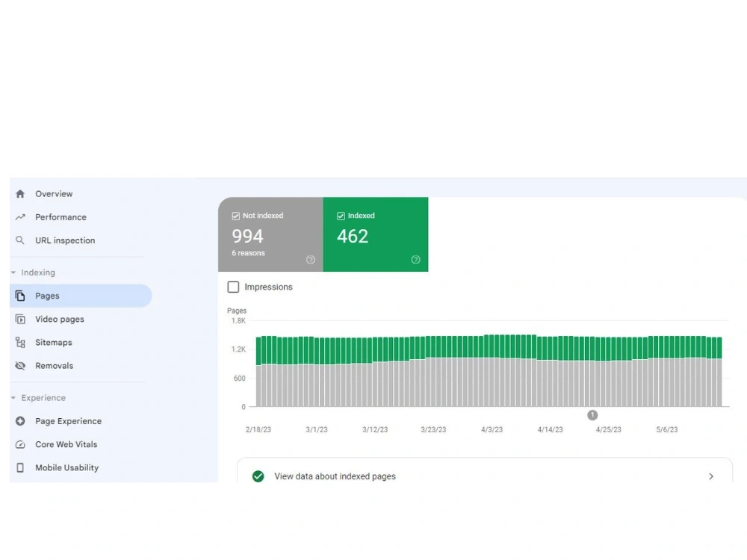747x560 pixels.
Task: Collapse the Indexing section
Action: (13, 273)
